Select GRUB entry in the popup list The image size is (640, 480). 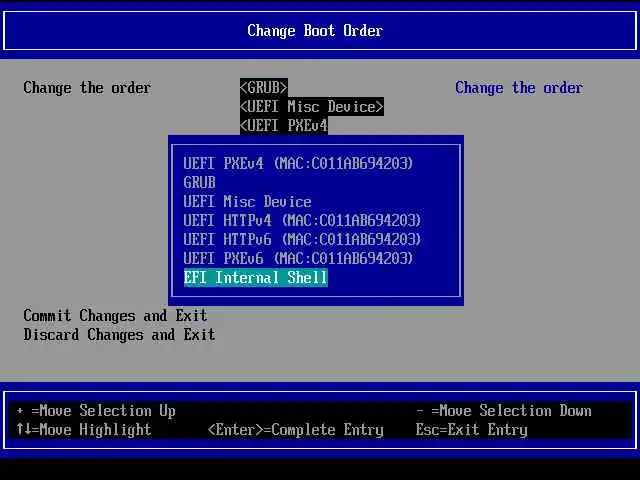pos(199,182)
